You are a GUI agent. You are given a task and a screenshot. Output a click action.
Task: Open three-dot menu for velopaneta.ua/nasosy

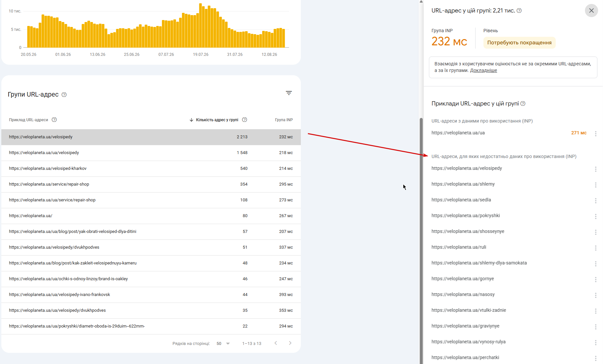tap(595, 295)
